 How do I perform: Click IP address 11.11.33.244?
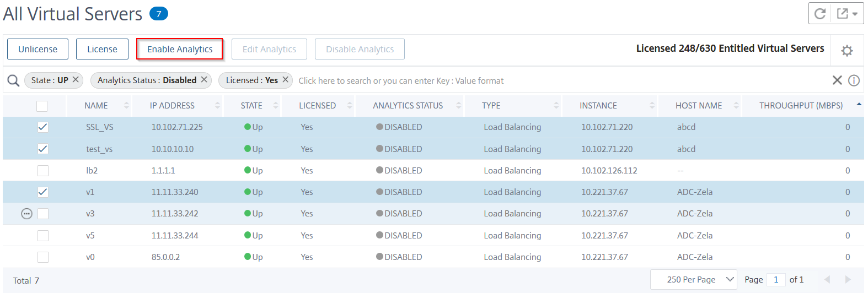[175, 236]
